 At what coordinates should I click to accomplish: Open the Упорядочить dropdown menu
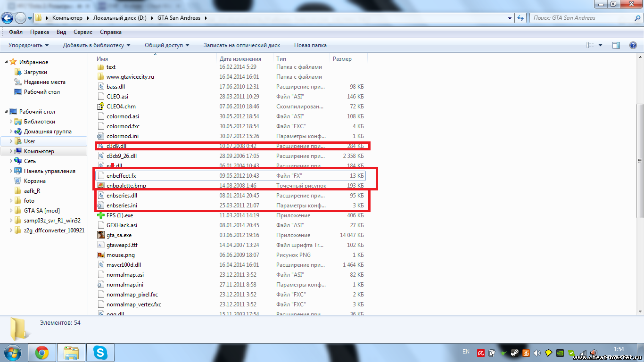point(28,45)
